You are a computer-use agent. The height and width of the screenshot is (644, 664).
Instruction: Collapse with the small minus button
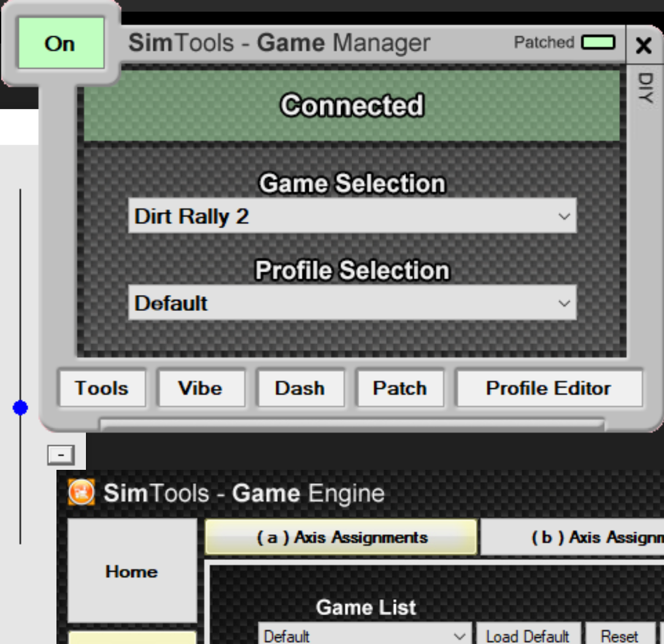point(61,455)
